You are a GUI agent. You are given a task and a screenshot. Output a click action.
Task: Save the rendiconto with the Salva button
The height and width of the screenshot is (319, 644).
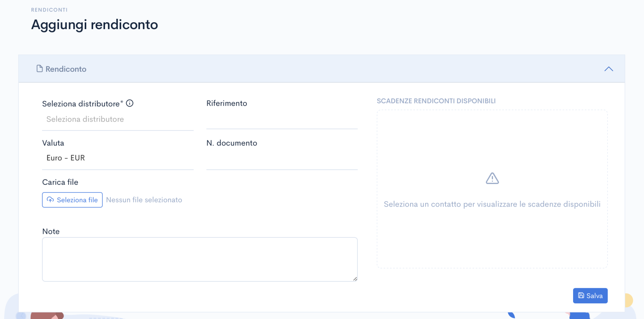(590, 296)
